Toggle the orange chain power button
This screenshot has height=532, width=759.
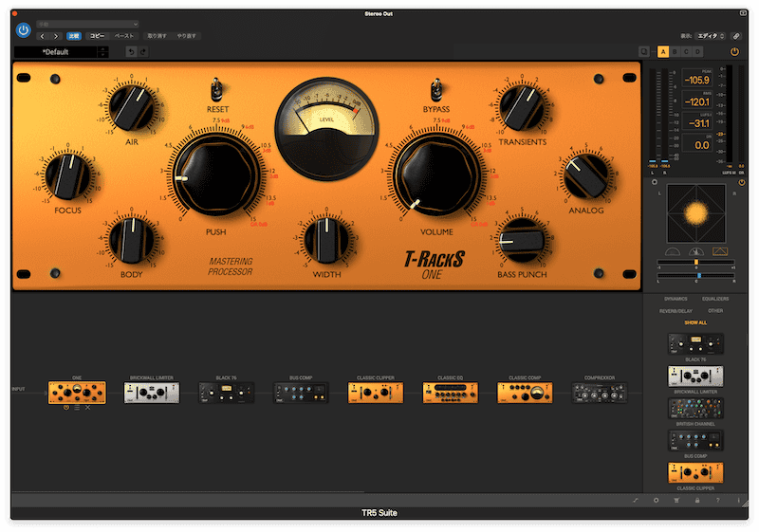point(734,52)
